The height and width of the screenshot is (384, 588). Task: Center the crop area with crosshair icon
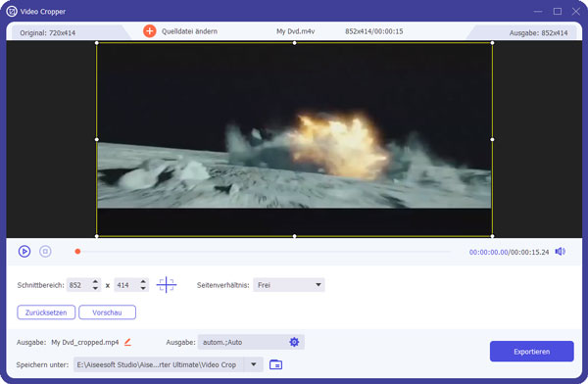(167, 285)
